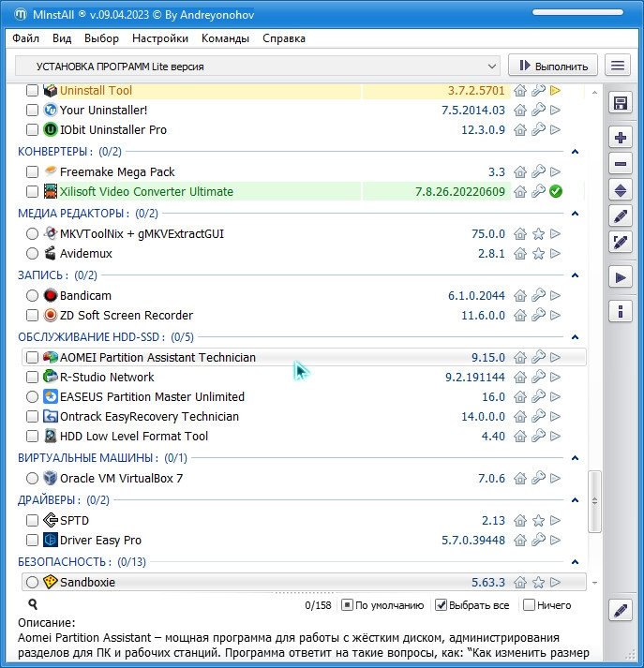Click star icon in Sandboxie row

pyautogui.click(x=538, y=582)
